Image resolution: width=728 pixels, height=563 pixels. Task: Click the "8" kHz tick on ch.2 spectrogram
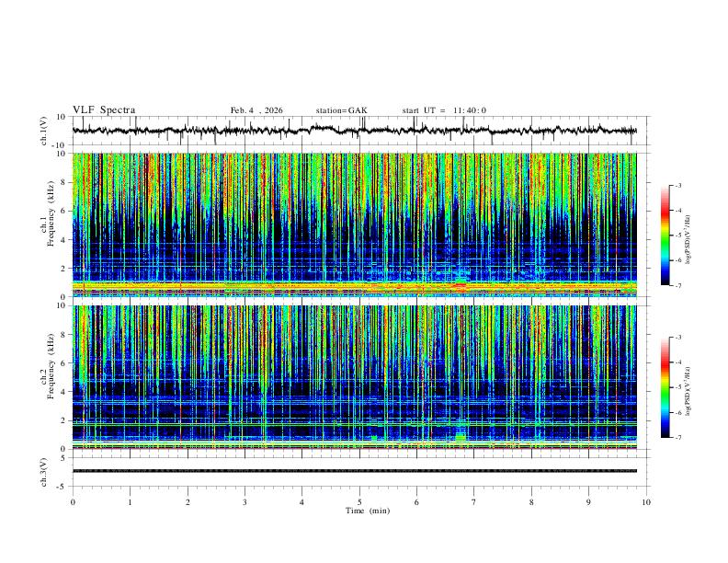63,335
